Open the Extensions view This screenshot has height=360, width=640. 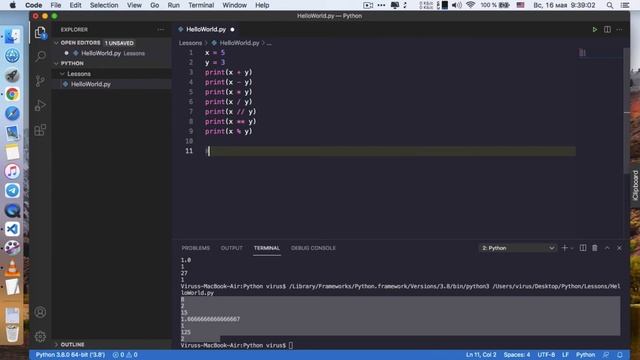40,130
